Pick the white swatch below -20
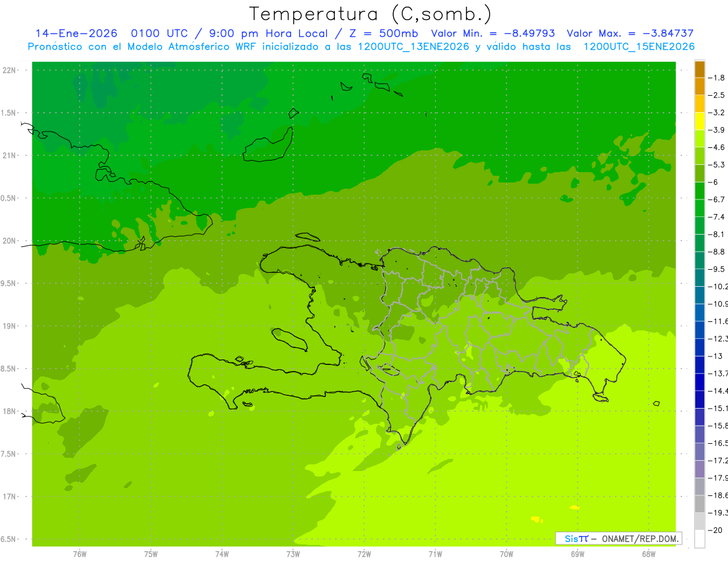Image resolution: width=728 pixels, height=562 pixels. click(x=699, y=539)
